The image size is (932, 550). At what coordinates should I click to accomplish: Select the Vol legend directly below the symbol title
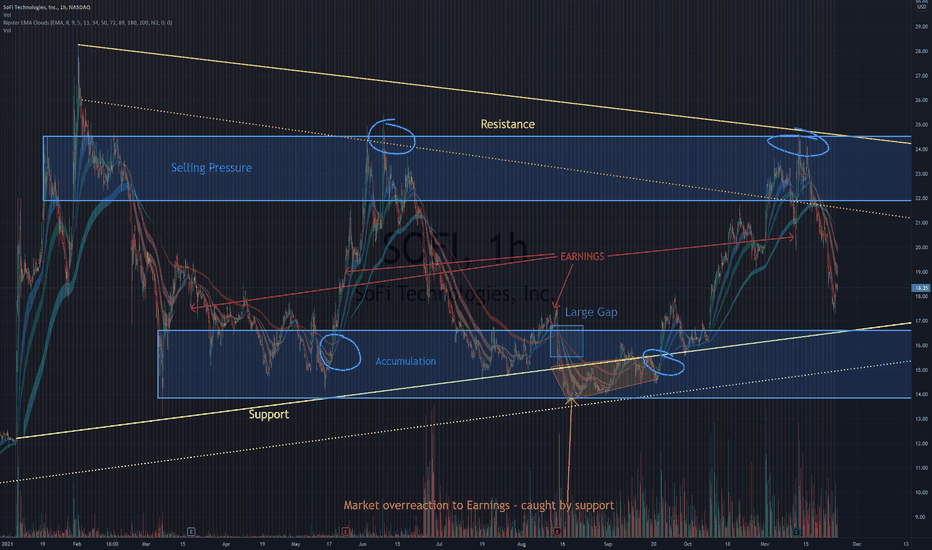(x=7, y=15)
